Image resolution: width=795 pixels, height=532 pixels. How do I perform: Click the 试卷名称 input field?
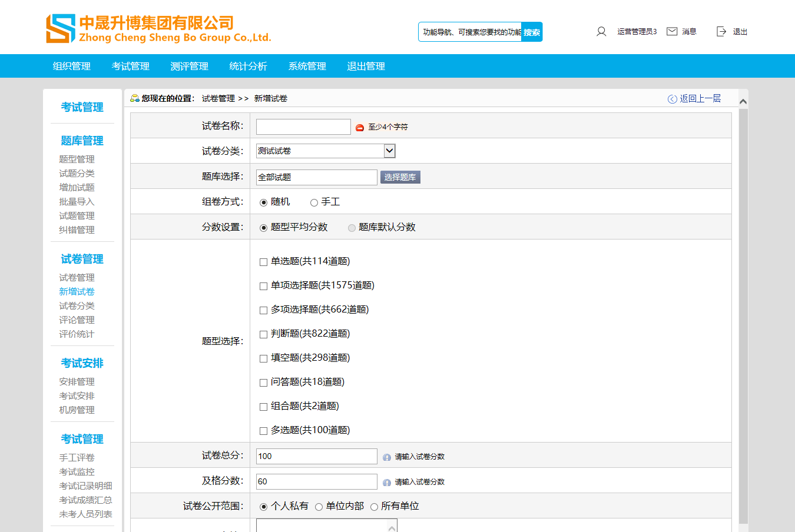tap(303, 127)
